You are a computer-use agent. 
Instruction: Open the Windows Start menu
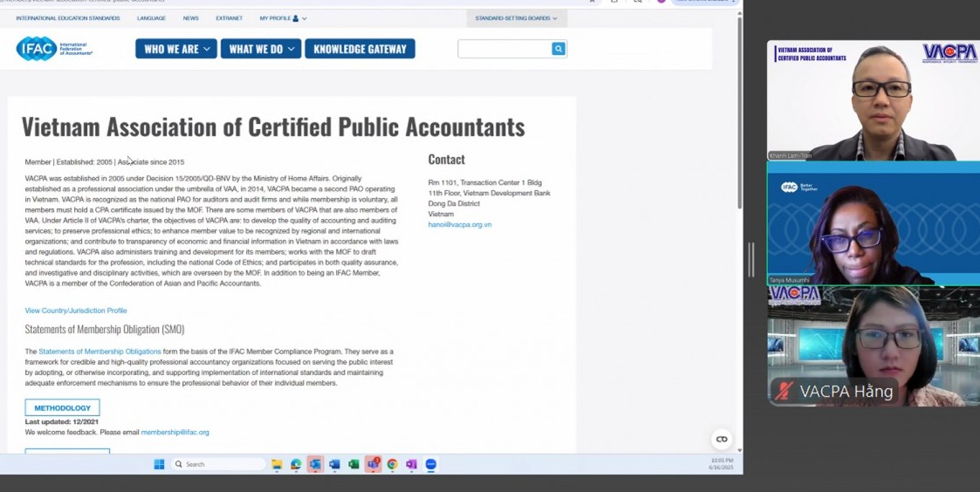(160, 464)
